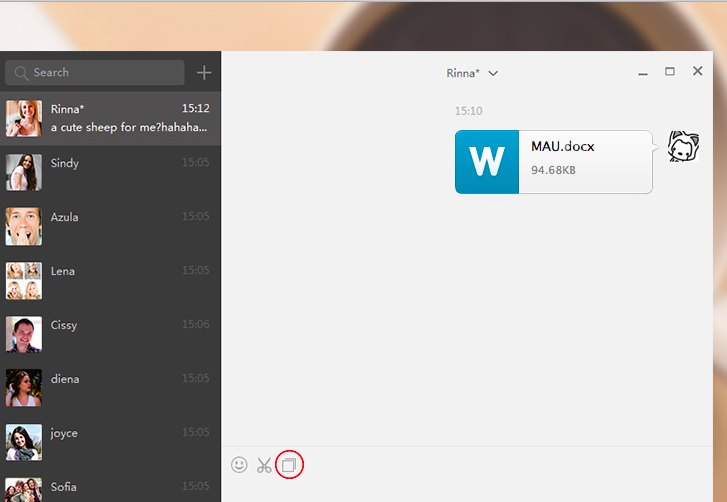Open the Rinna* conversation

coord(110,118)
